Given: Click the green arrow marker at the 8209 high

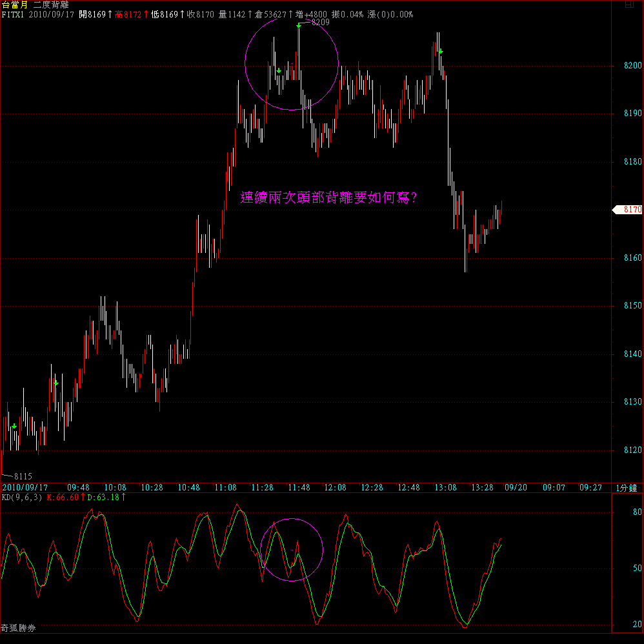Looking at the screenshot, I should pyautogui.click(x=298, y=26).
